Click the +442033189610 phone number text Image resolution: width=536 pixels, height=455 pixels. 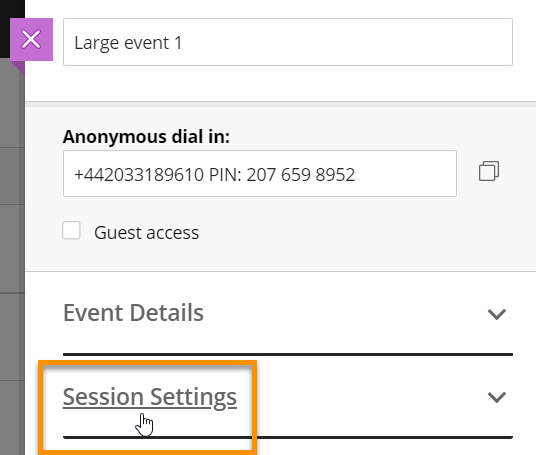click(139, 175)
